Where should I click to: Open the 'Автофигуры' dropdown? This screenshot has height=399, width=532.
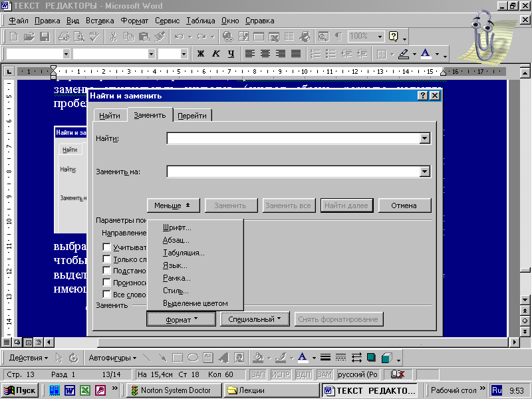(112, 358)
